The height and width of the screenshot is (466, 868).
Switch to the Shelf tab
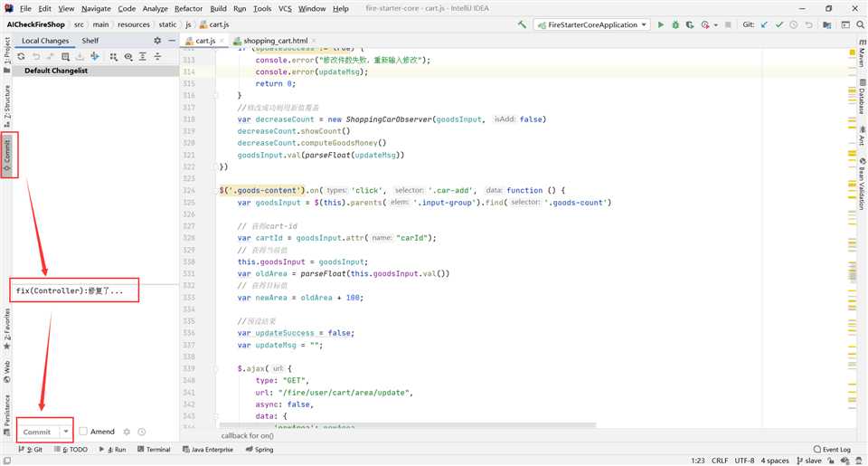90,41
